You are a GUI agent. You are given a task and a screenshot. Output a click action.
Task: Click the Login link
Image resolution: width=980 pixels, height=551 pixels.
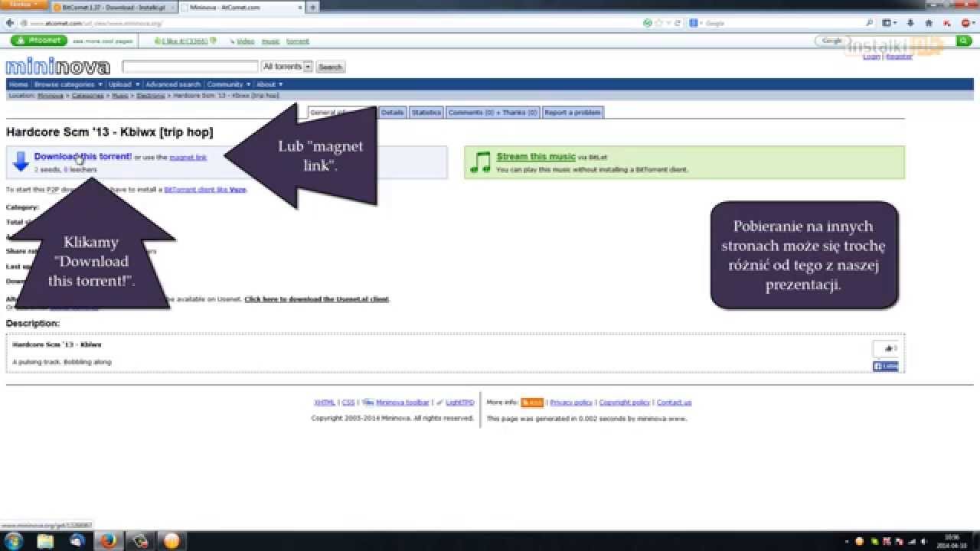tap(871, 57)
